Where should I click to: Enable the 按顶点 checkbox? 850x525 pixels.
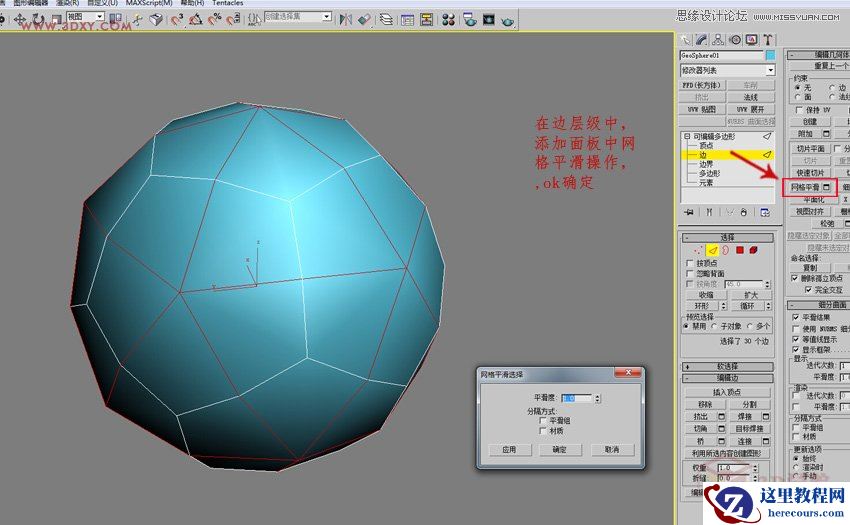pos(690,263)
